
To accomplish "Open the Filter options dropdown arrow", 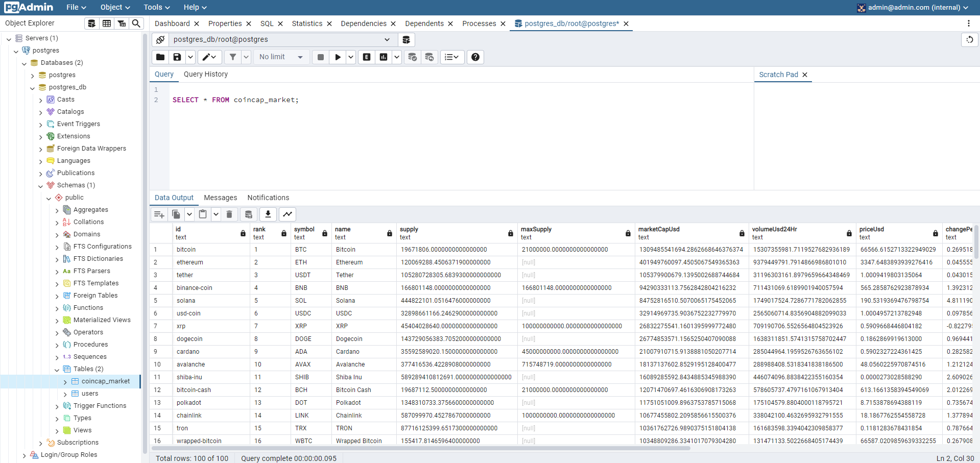I will click(x=246, y=57).
